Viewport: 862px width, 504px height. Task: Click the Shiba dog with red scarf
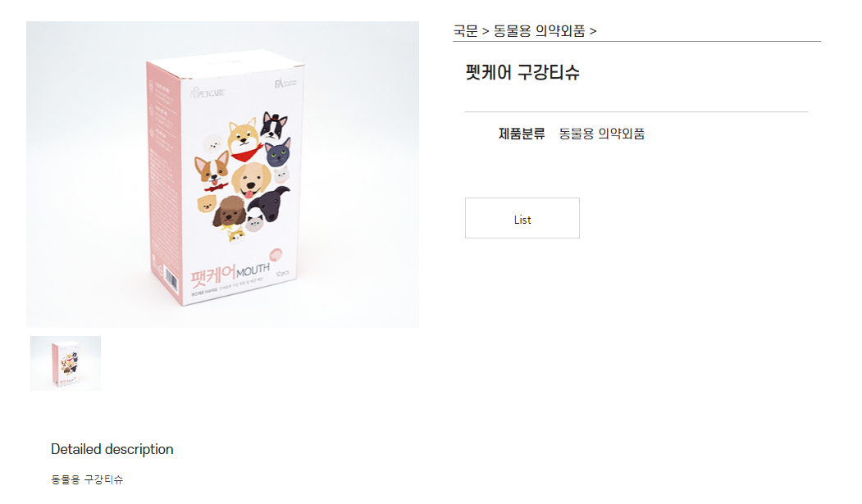(244, 138)
